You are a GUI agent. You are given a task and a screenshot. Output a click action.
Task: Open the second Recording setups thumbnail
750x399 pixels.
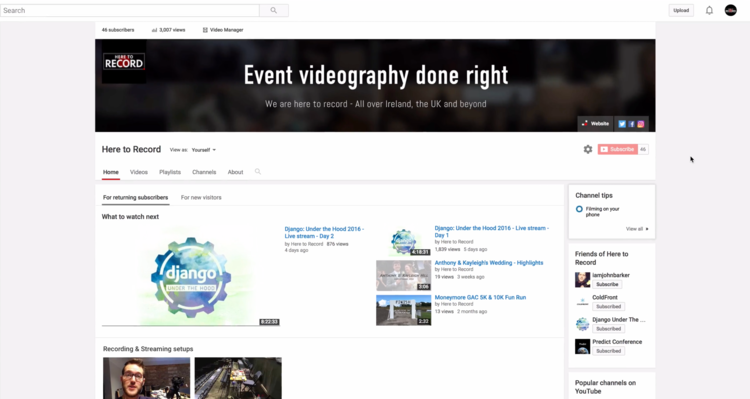pos(238,378)
